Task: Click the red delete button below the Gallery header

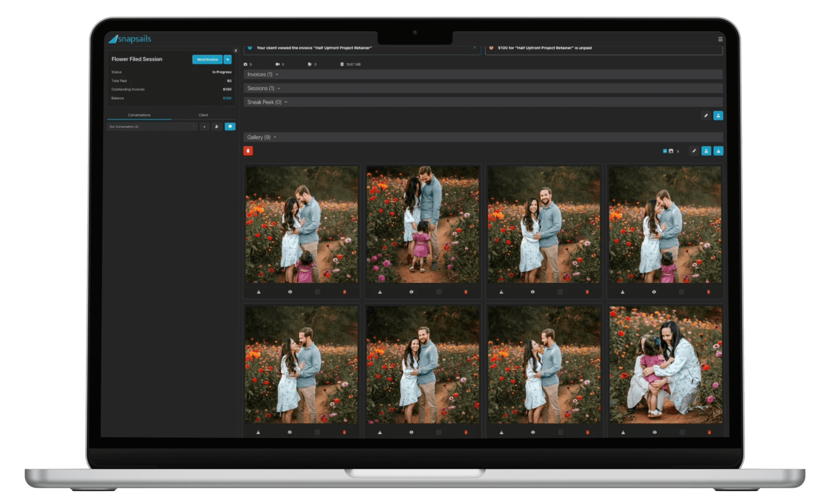Action: 248,151
